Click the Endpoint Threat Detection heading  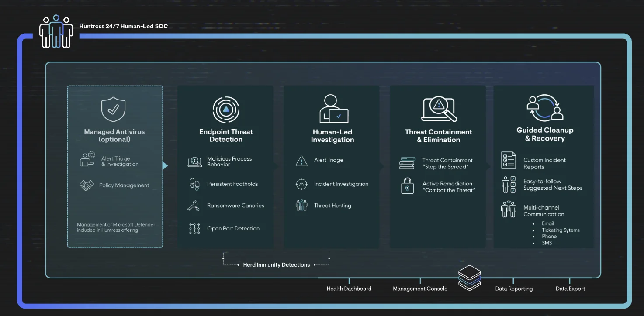tap(226, 136)
